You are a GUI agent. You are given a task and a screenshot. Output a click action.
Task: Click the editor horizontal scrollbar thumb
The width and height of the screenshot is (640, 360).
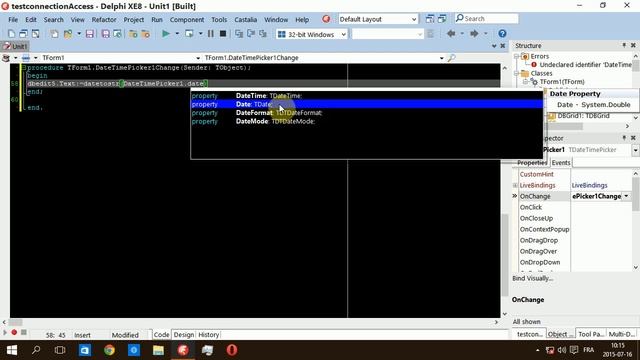(16, 322)
